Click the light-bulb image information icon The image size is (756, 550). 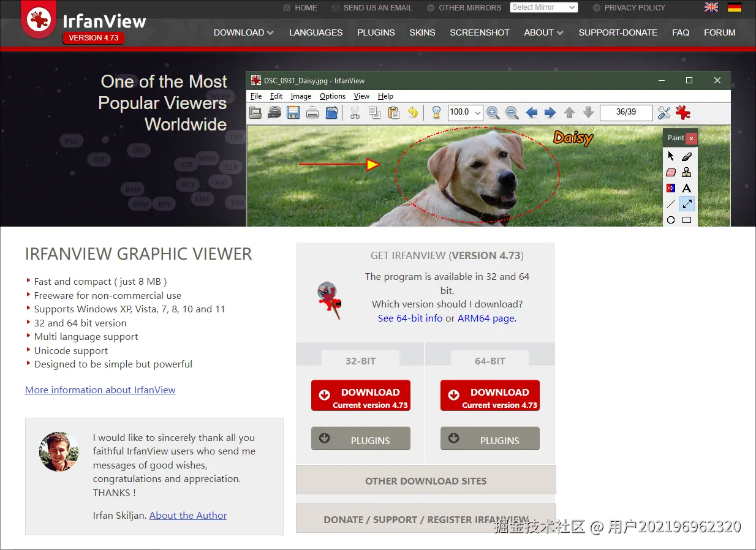click(436, 113)
